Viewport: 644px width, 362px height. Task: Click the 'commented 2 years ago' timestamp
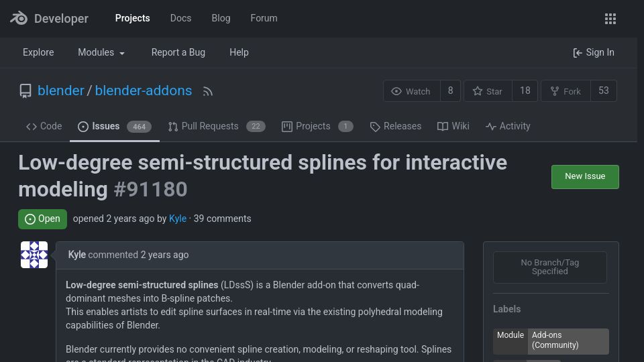138,255
